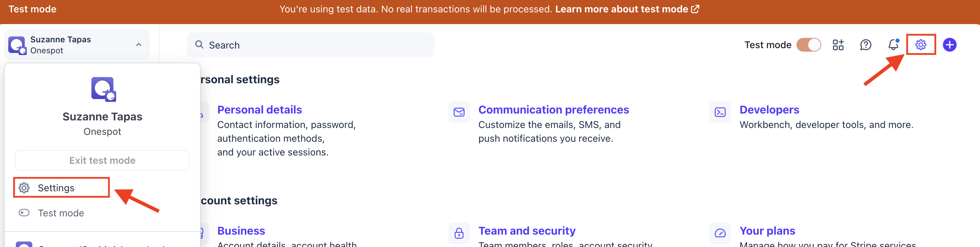Open the Personal details settings
980x247 pixels.
pos(259,110)
